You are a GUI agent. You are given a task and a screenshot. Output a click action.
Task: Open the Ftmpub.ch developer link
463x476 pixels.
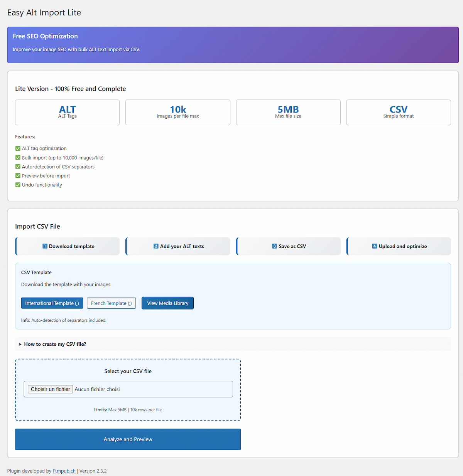coord(64,471)
